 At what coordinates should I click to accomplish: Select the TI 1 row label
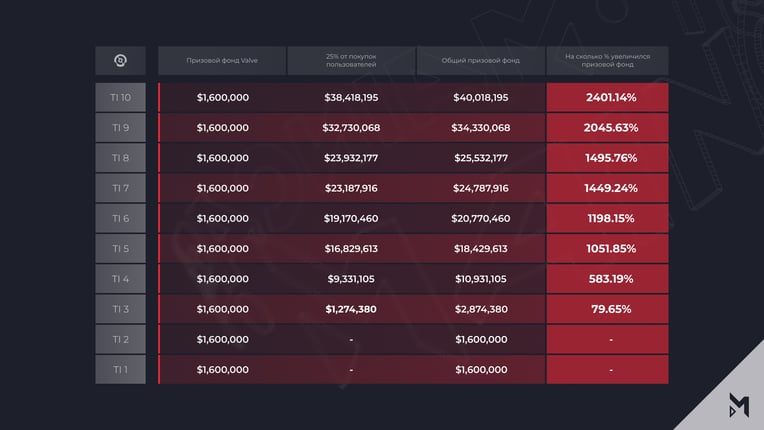tap(120, 369)
